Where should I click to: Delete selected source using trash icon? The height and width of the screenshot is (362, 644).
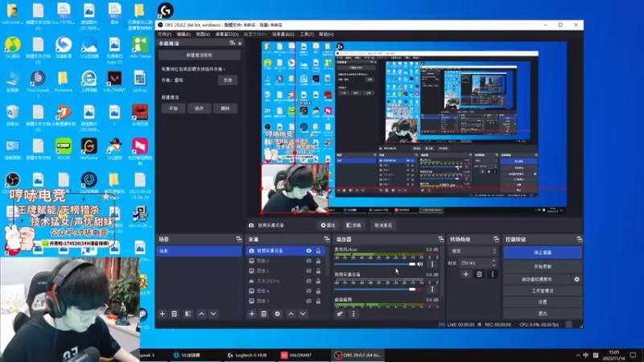tap(264, 314)
